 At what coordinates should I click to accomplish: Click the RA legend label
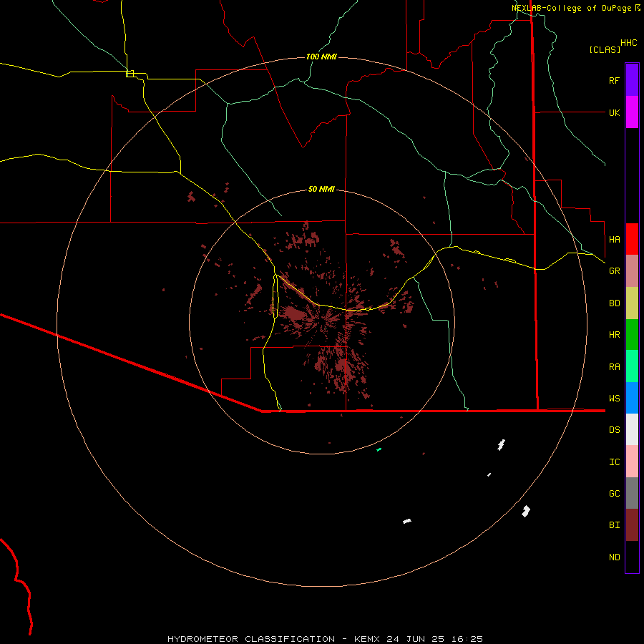pyautogui.click(x=614, y=367)
